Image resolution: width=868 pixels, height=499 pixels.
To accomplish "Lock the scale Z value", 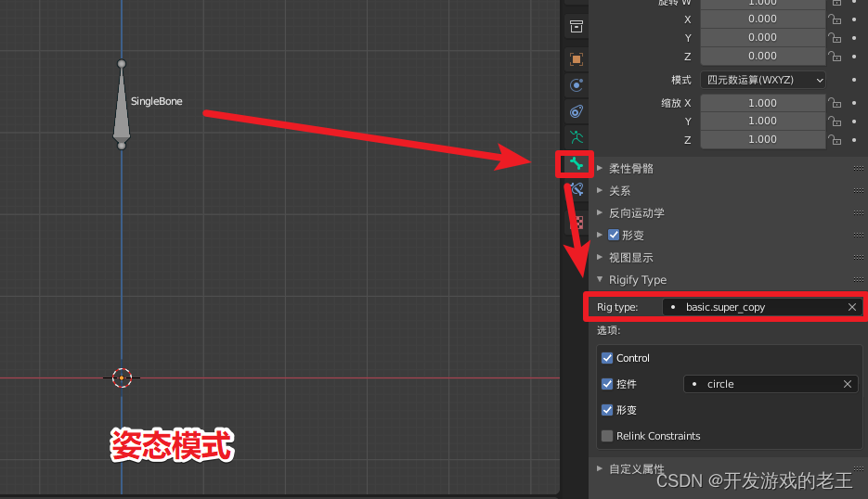I will [x=835, y=139].
